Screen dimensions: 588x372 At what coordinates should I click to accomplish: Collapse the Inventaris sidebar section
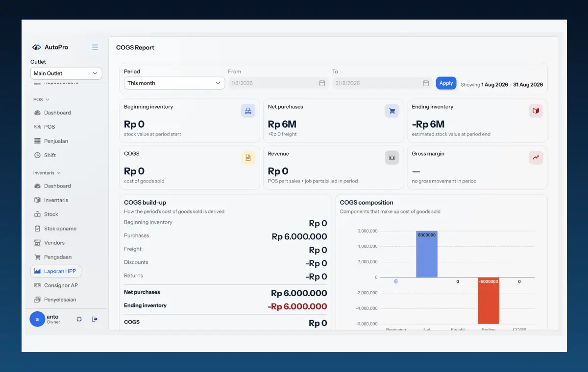[47, 173]
